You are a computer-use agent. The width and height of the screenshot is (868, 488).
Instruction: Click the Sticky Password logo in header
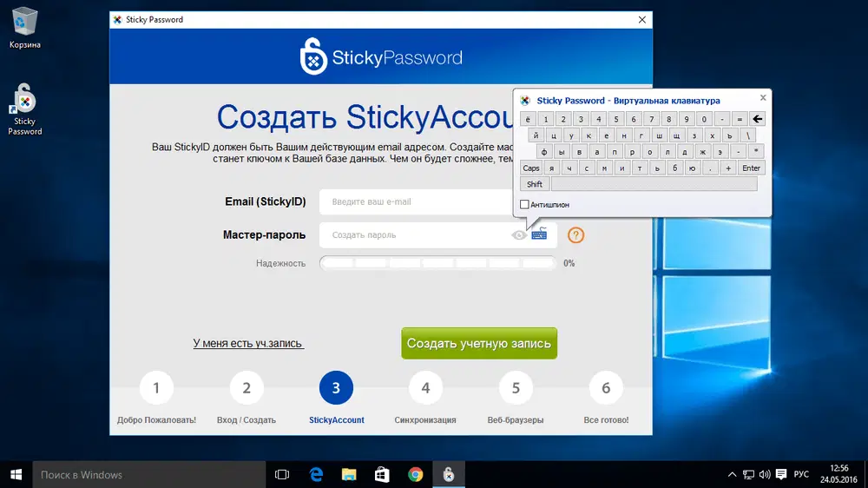381,56
